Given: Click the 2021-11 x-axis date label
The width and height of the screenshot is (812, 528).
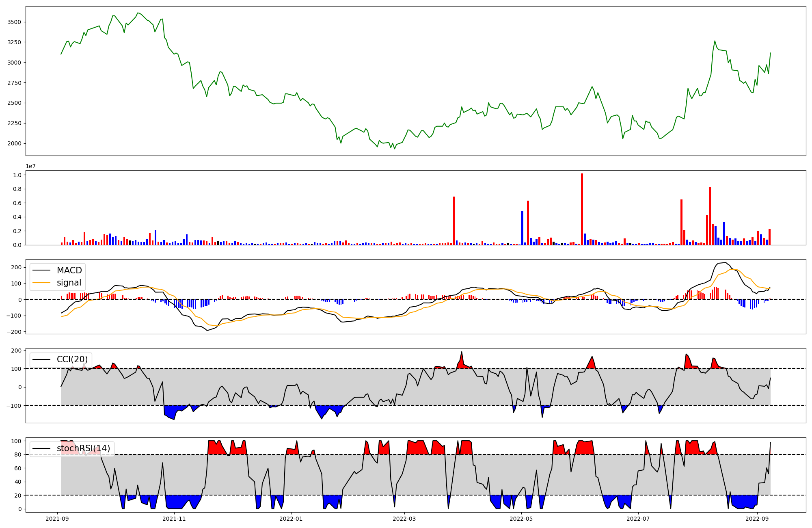Looking at the screenshot, I should click(174, 519).
